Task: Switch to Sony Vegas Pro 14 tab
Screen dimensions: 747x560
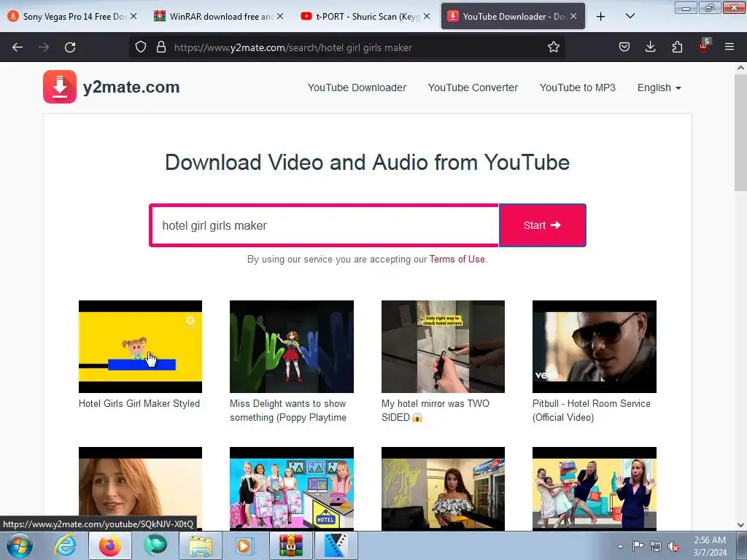Action: 72,17
